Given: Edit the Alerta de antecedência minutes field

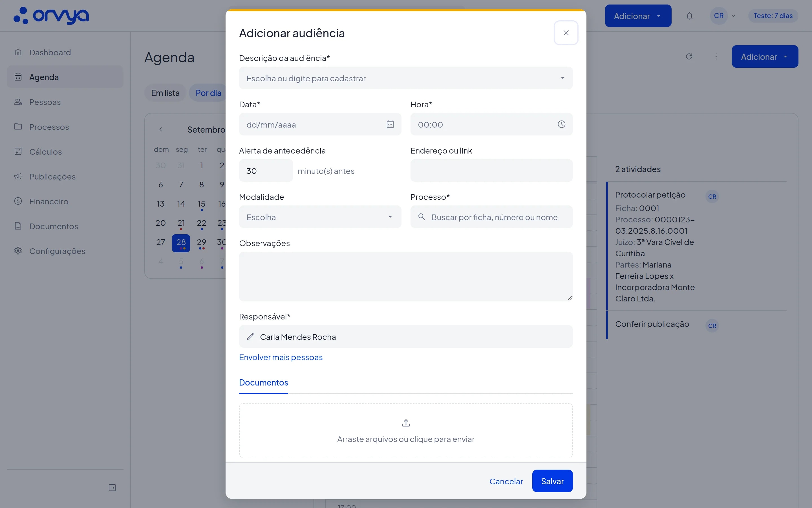Looking at the screenshot, I should pyautogui.click(x=266, y=171).
